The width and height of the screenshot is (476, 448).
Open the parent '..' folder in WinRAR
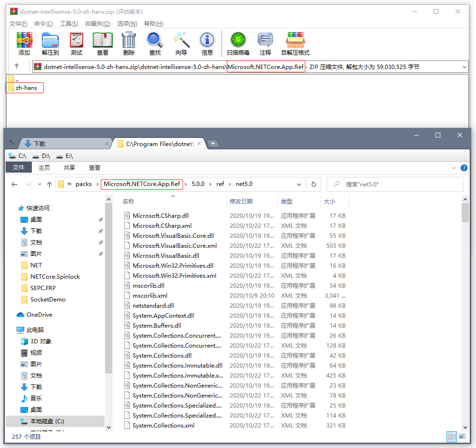coord(14,79)
